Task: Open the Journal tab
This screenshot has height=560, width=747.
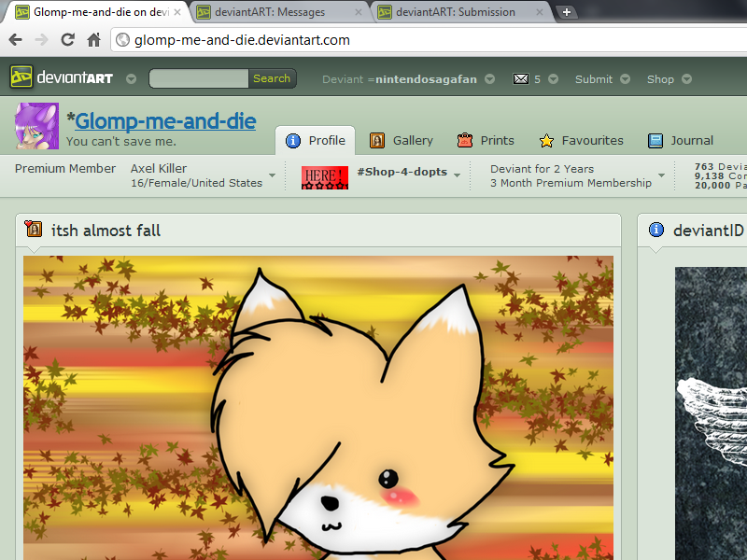Action: [681, 141]
